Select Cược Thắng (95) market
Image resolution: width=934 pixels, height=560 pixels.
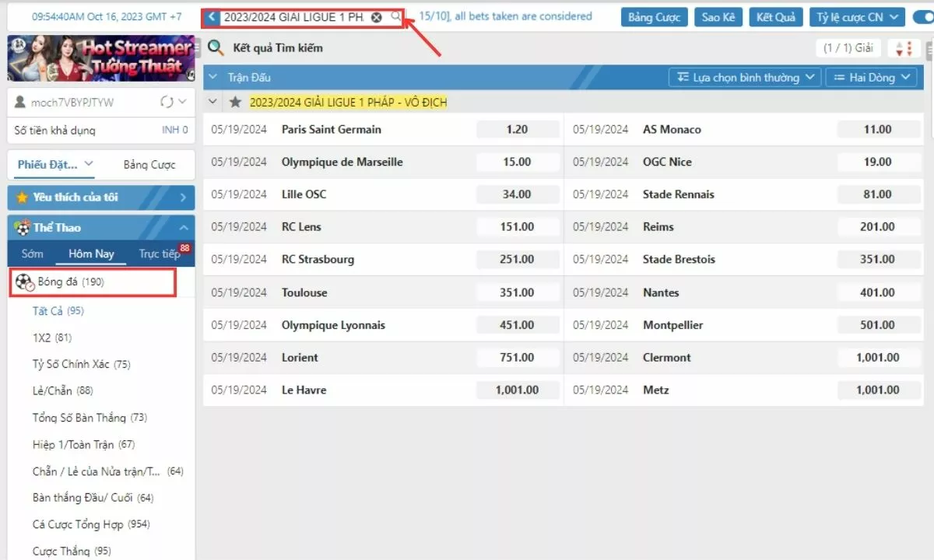tap(72, 551)
